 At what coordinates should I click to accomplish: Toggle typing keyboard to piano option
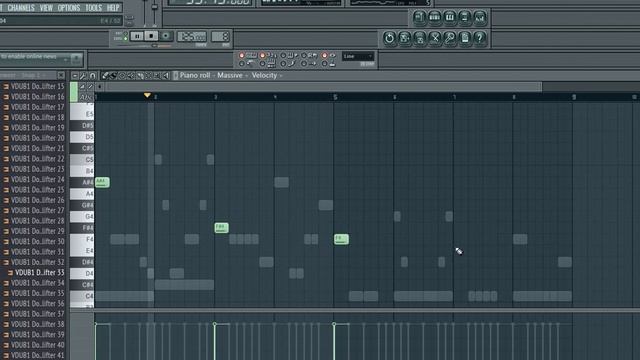tap(247, 56)
